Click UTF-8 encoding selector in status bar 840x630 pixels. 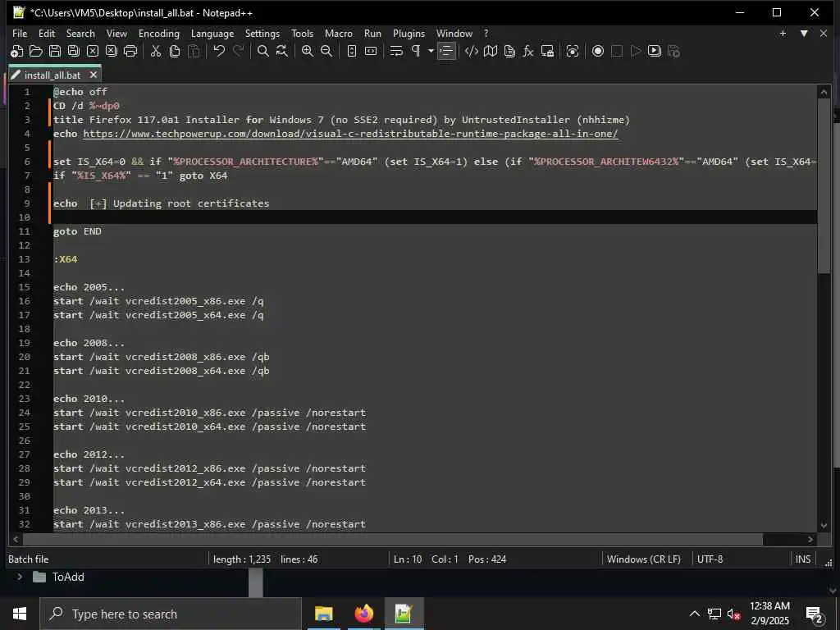pos(710,559)
